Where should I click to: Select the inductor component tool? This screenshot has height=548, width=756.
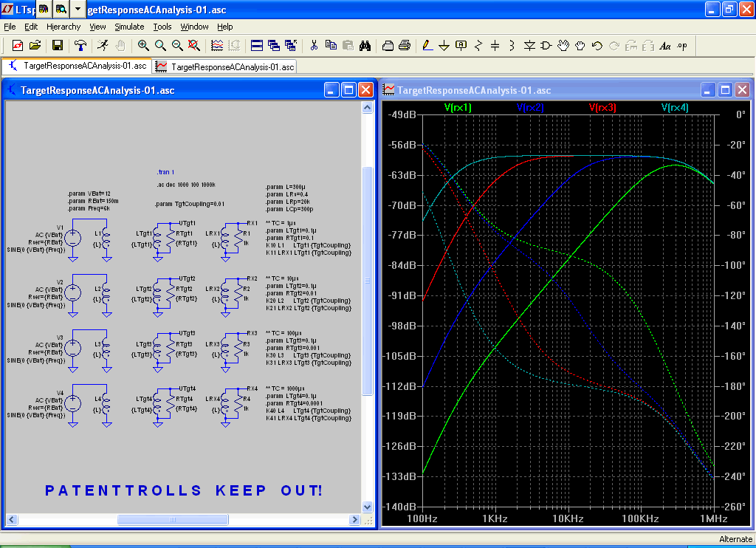[512, 45]
